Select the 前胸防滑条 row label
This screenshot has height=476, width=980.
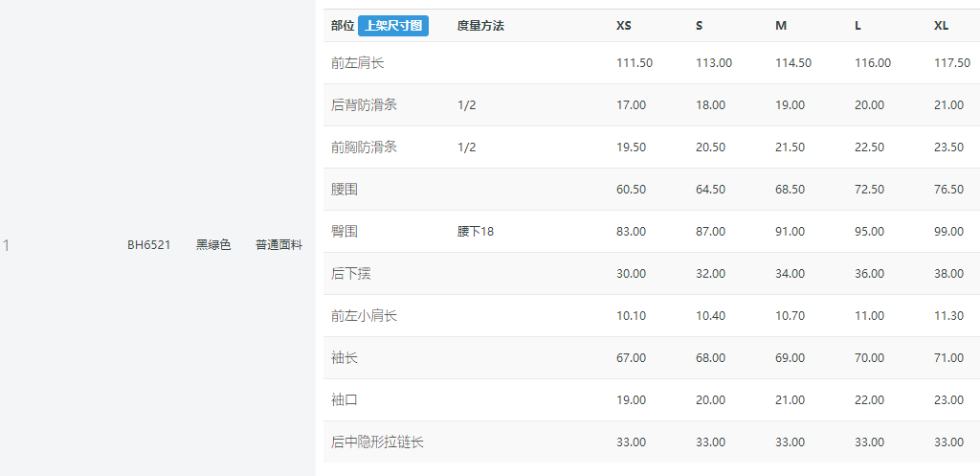(x=364, y=147)
